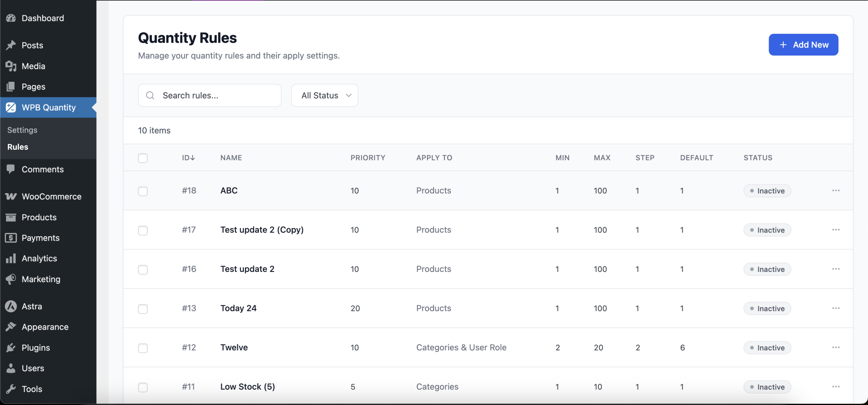Click Inactive status badge for Low Stock (5)
The height and width of the screenshot is (405, 868).
pyautogui.click(x=767, y=387)
